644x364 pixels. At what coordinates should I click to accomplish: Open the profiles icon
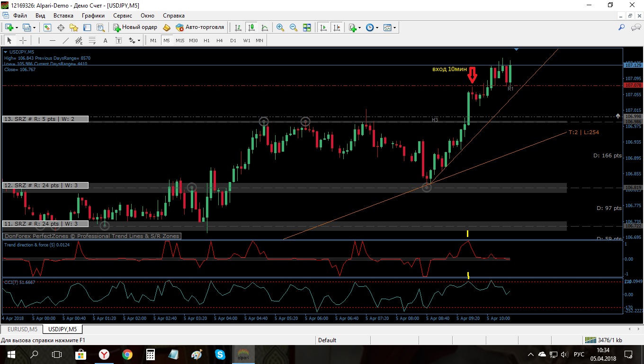(x=27, y=27)
